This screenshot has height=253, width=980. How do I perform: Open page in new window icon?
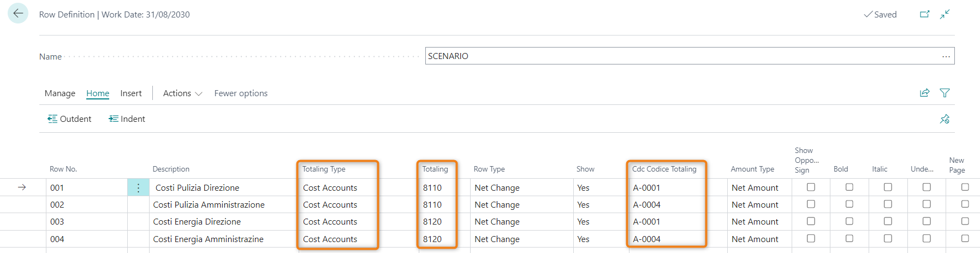(x=924, y=14)
